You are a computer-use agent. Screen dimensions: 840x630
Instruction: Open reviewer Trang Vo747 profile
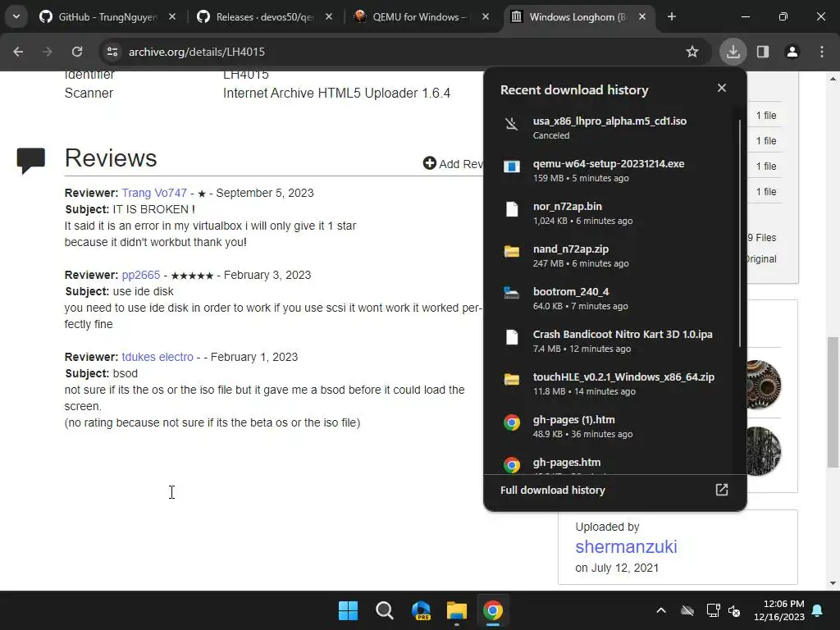pyautogui.click(x=154, y=193)
